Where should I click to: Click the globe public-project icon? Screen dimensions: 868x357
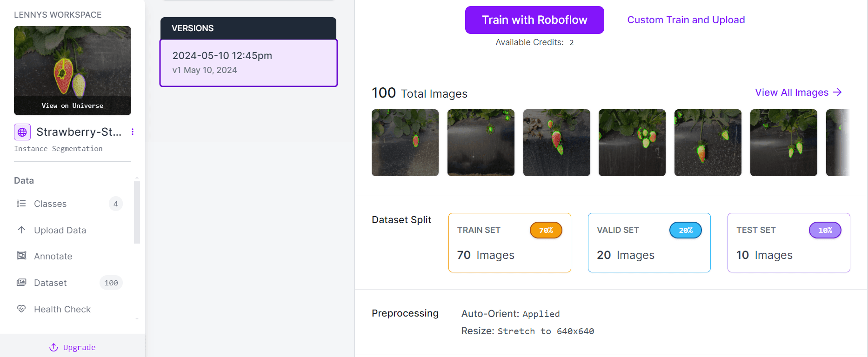click(22, 132)
